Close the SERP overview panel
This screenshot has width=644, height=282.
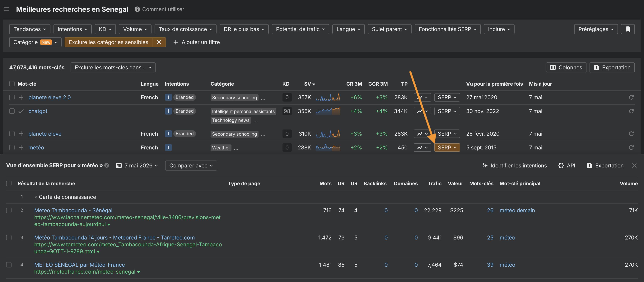(x=634, y=166)
